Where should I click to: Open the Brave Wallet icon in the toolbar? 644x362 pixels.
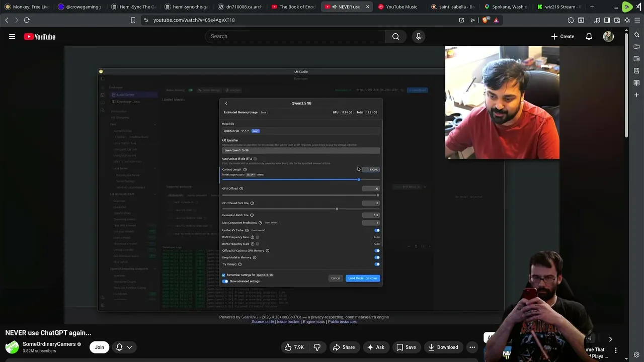(617, 20)
